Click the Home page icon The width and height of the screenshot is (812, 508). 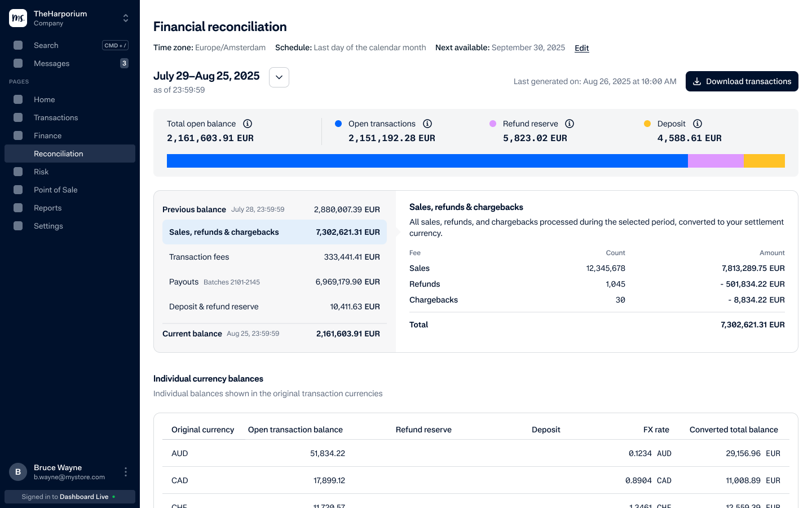18,99
